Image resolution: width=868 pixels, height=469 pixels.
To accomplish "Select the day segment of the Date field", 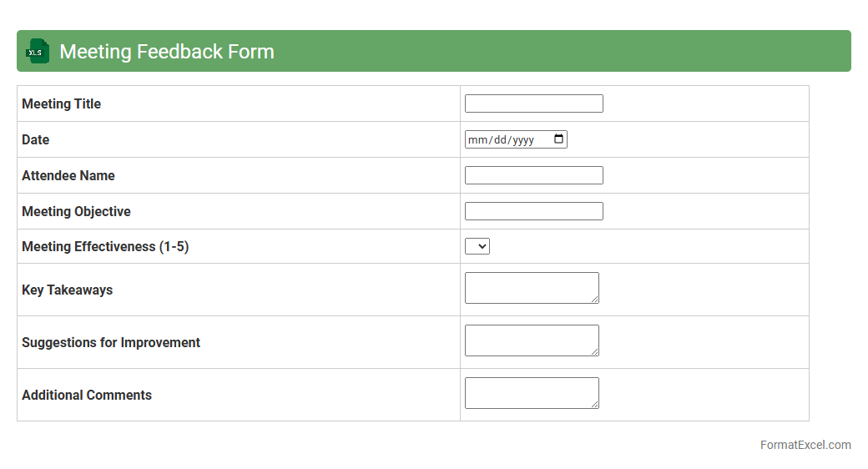I will click(500, 140).
